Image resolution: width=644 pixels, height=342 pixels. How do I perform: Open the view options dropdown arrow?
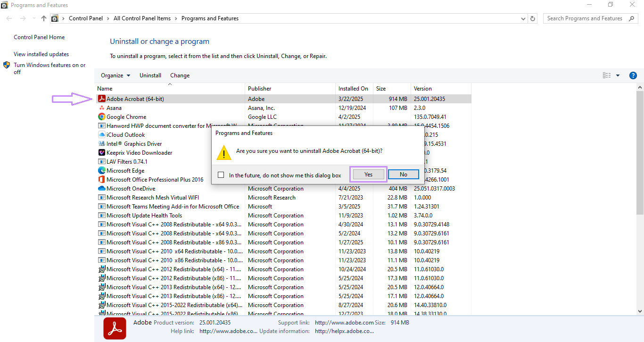pyautogui.click(x=618, y=75)
